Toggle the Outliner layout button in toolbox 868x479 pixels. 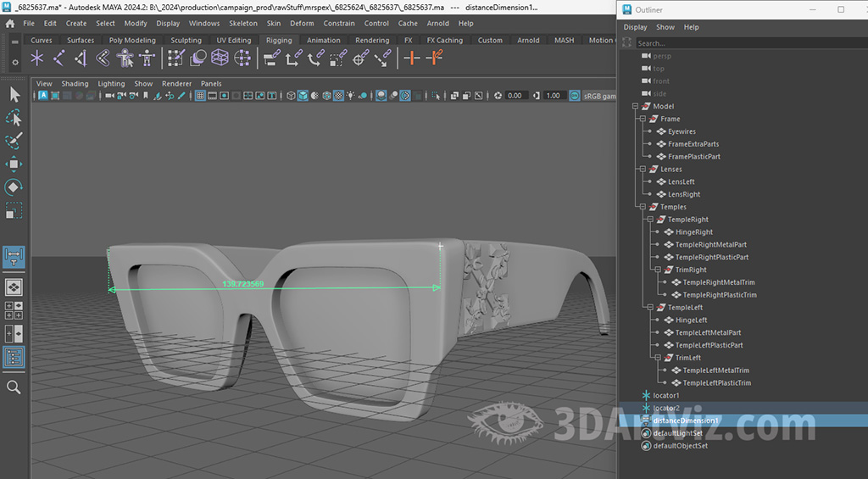tap(14, 357)
